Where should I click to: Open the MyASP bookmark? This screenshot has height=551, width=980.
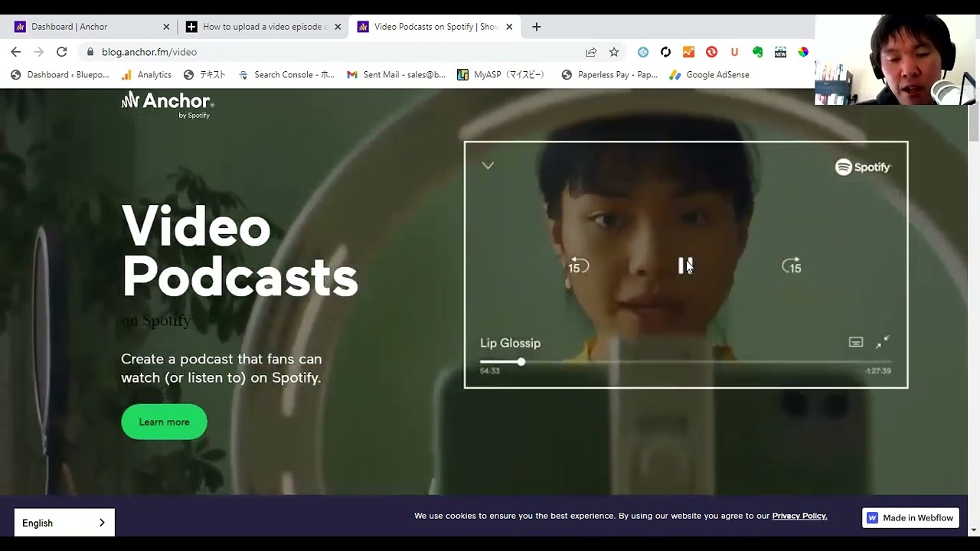501,75
